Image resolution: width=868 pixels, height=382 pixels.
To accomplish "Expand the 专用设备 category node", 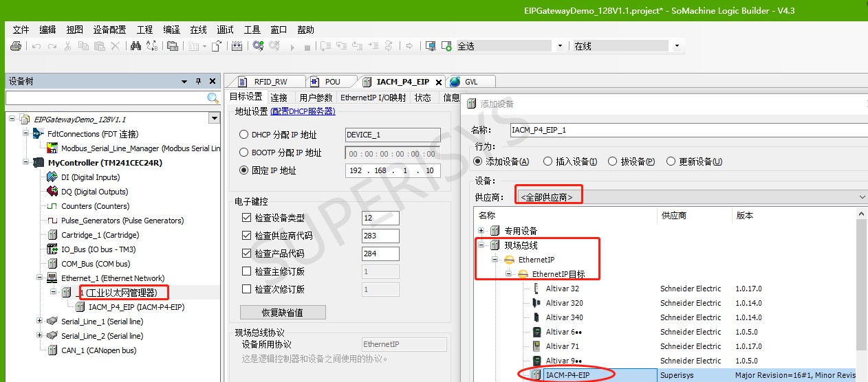I will [x=481, y=231].
